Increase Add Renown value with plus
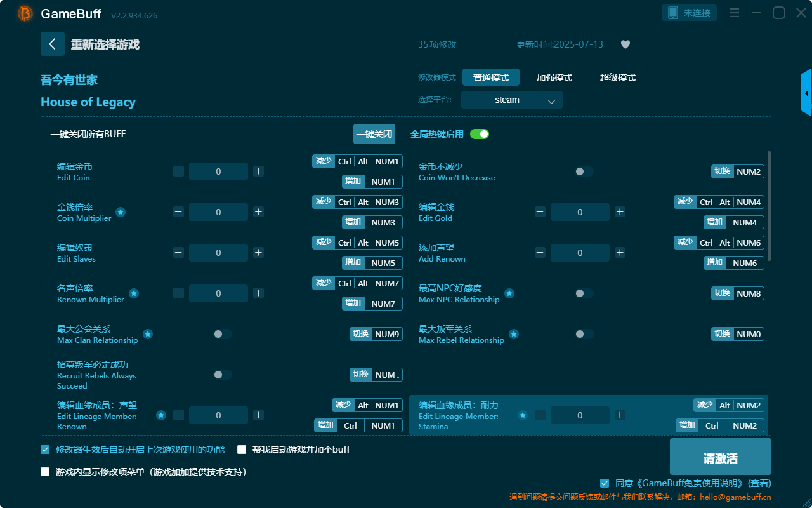 click(620, 253)
